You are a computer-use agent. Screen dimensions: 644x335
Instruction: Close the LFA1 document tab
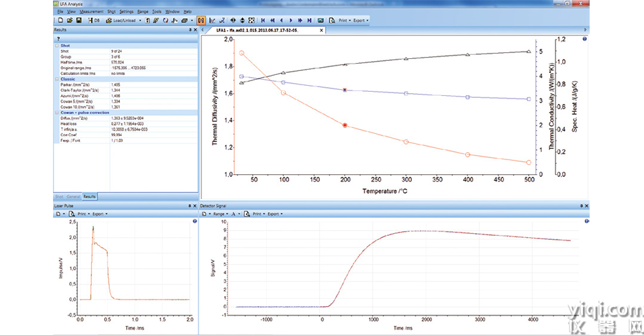tap(321, 30)
